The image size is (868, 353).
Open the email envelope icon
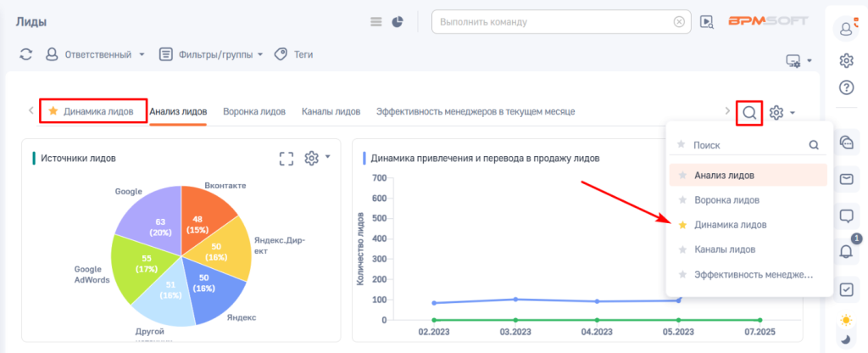[x=847, y=179]
